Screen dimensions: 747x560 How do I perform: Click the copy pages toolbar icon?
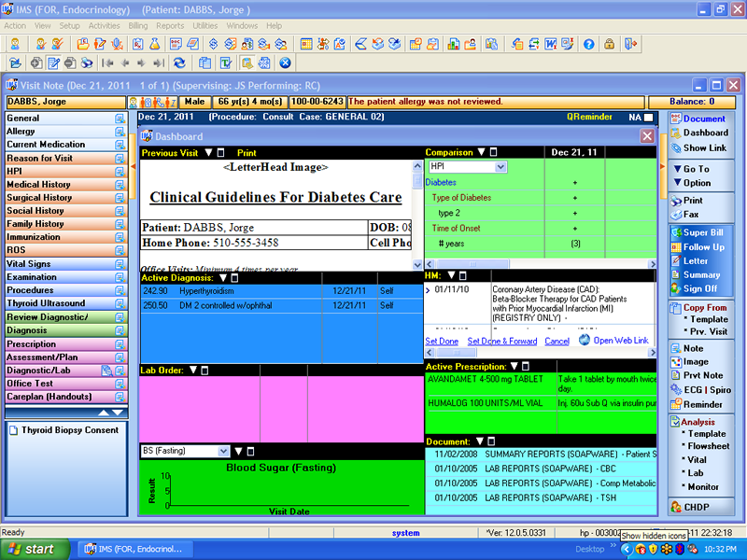[x=205, y=63]
